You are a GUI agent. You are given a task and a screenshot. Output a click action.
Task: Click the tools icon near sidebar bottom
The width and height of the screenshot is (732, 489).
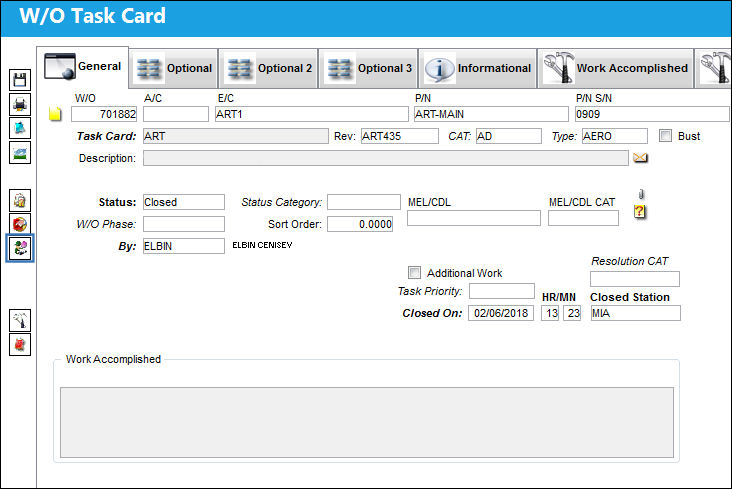(20, 320)
